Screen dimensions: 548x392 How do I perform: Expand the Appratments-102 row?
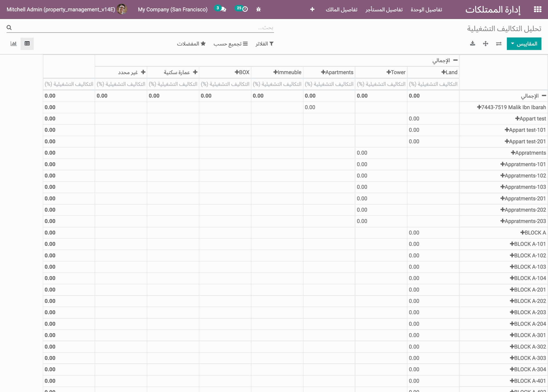click(523, 176)
